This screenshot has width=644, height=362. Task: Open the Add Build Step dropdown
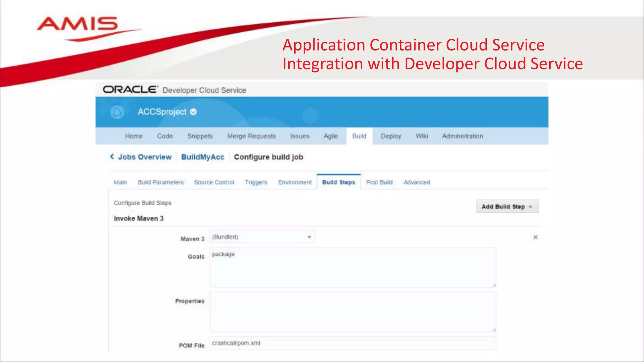pos(507,206)
